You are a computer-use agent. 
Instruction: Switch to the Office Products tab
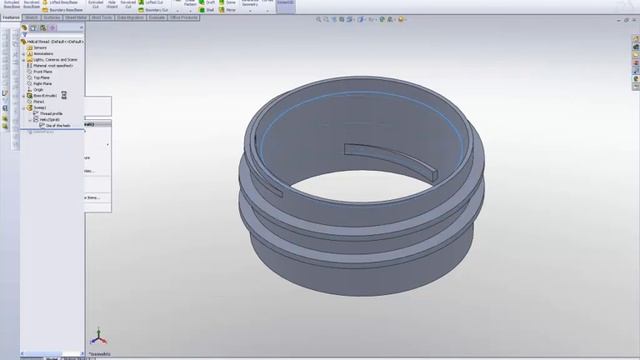click(x=184, y=18)
